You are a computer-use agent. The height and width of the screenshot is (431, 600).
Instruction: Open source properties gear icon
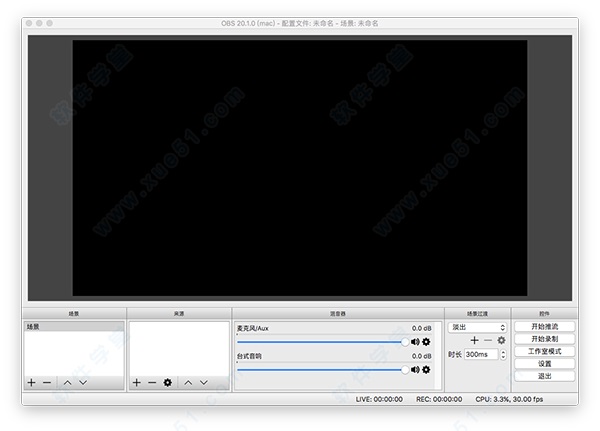coord(168,382)
